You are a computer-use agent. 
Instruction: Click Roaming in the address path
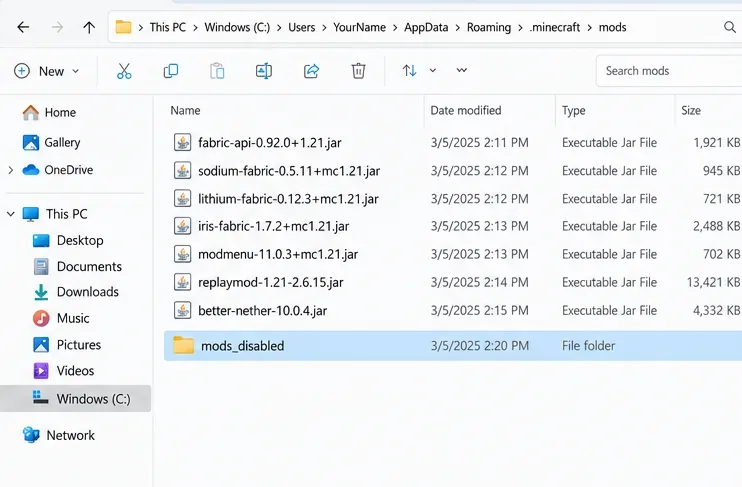click(489, 27)
